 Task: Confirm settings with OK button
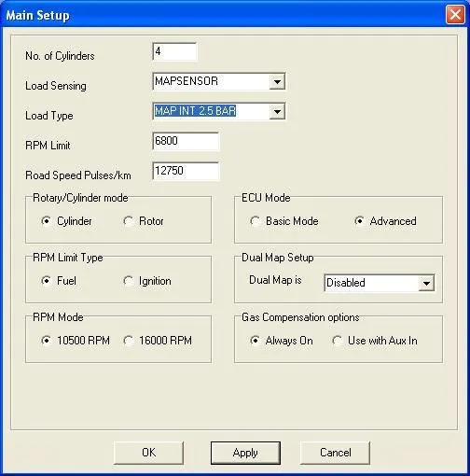148,453
